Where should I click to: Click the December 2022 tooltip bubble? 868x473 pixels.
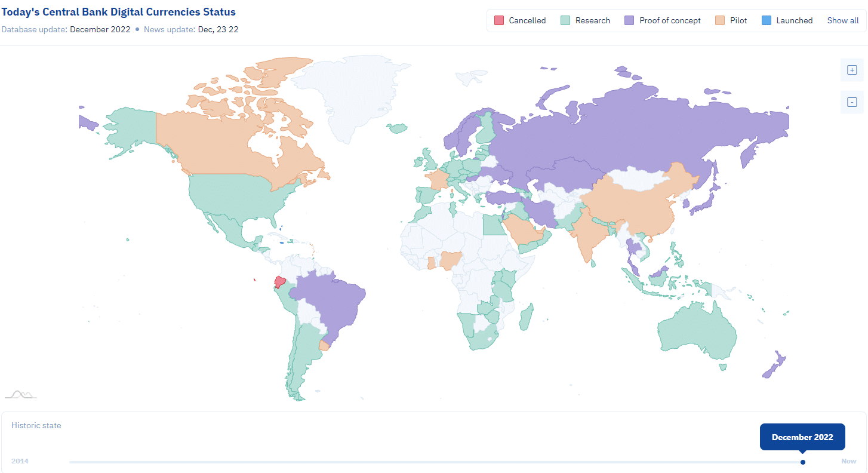[802, 437]
